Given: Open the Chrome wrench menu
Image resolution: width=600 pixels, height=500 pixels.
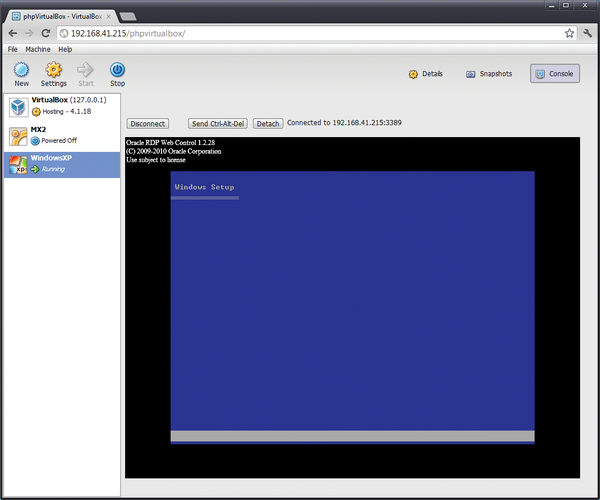Looking at the screenshot, I should (587, 33).
